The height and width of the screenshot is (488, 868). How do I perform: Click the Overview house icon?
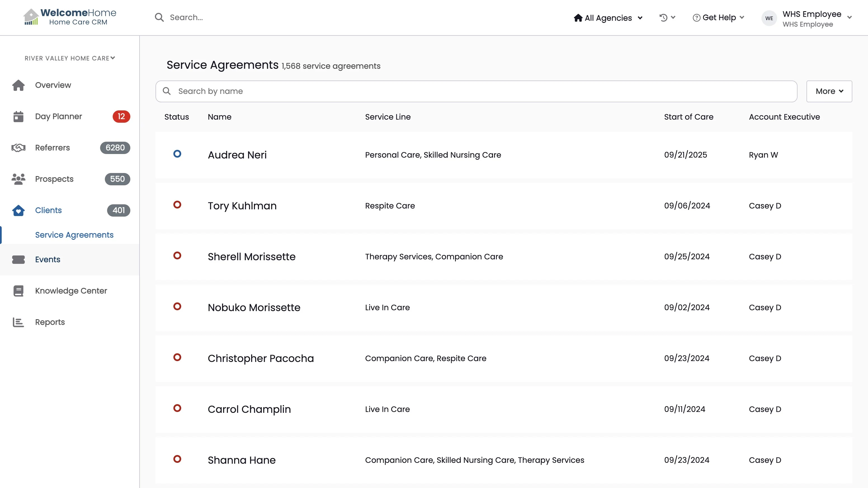[x=18, y=85]
